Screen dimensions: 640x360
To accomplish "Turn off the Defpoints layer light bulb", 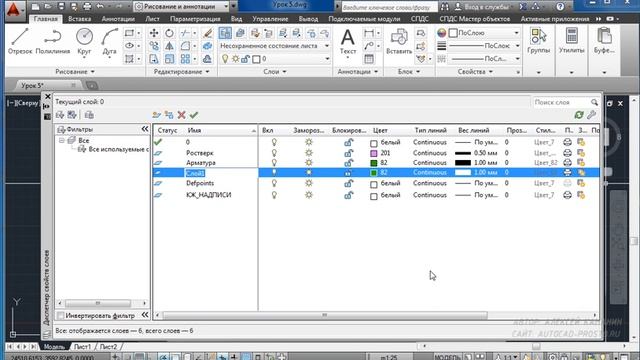I will point(274,184).
